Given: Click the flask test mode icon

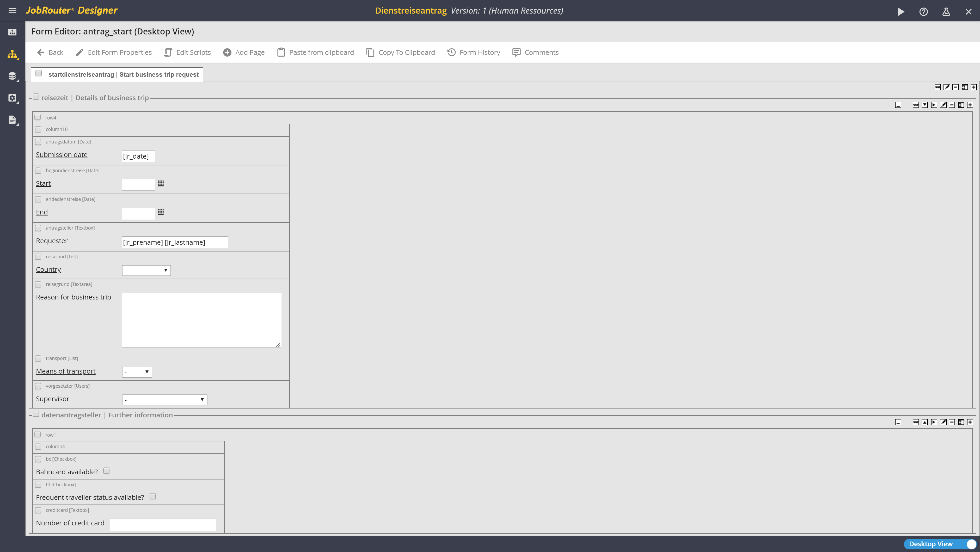Looking at the screenshot, I should [946, 11].
